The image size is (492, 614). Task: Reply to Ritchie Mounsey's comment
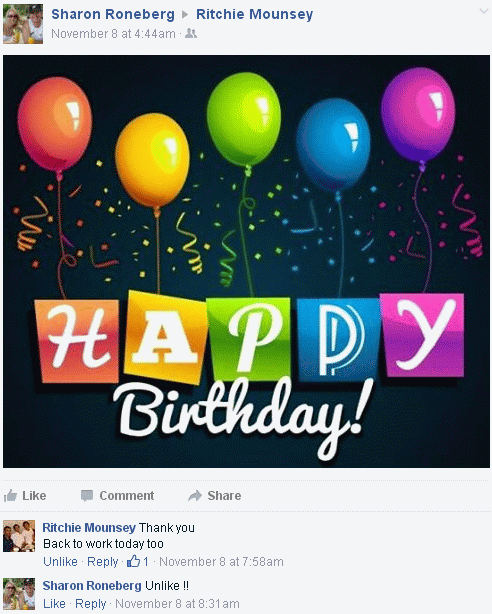click(103, 562)
